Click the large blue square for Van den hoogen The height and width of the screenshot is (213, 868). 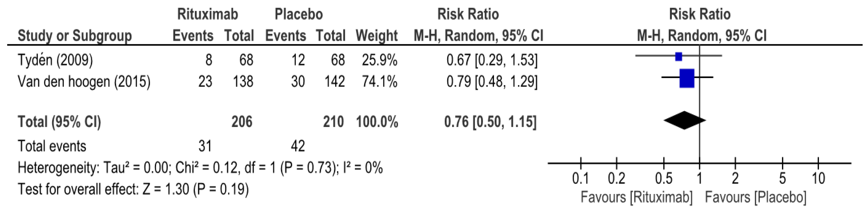tap(687, 78)
